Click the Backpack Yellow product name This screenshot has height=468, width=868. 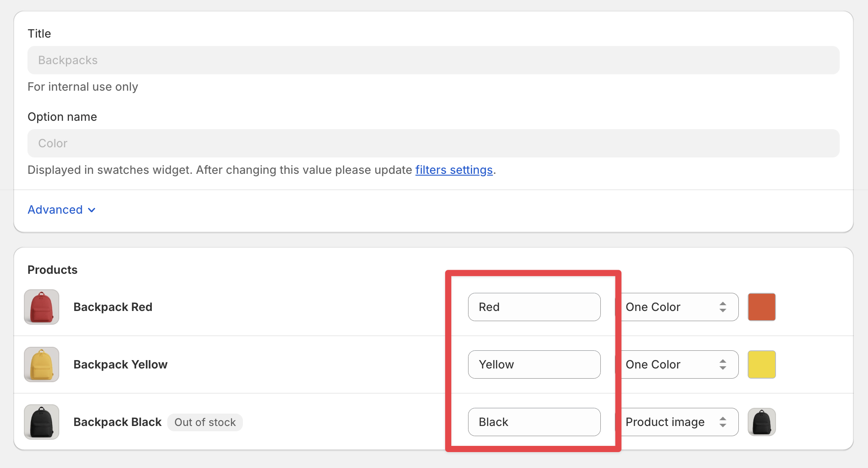tap(120, 364)
